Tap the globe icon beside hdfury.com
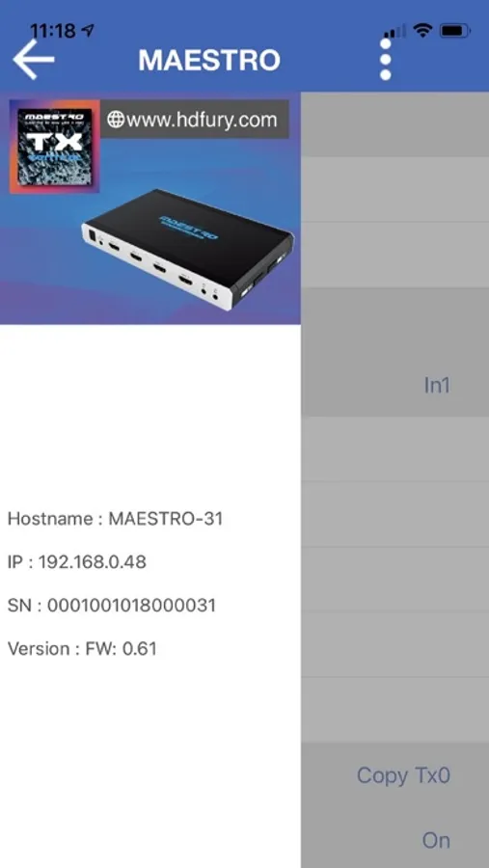This screenshot has width=489, height=868. [115, 120]
